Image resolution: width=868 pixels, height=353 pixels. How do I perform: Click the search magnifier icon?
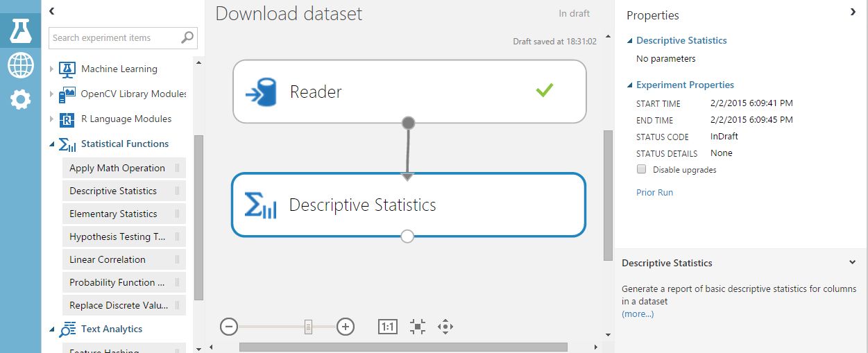(x=187, y=37)
